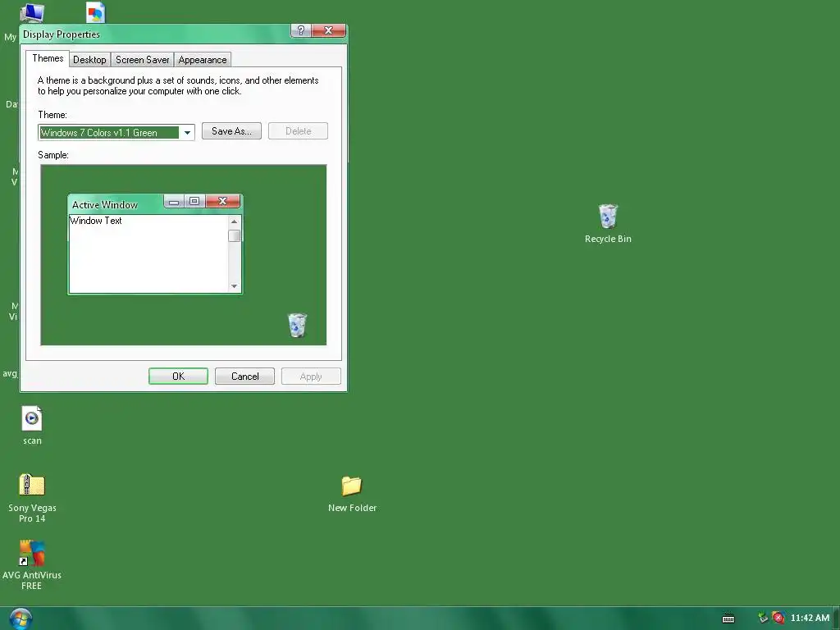Select the New Folder desktop icon

(352, 495)
